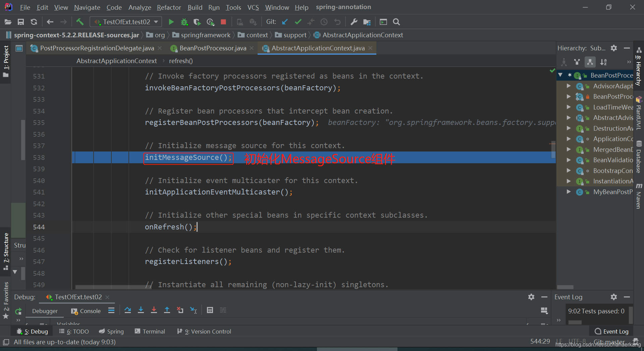Build project with the hammer icon

[80, 22]
